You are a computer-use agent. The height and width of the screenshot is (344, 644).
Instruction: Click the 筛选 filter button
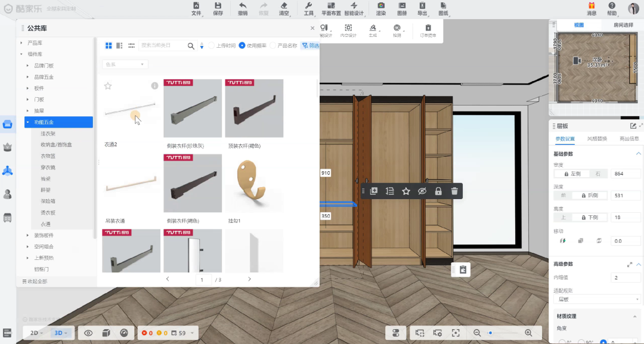point(311,45)
